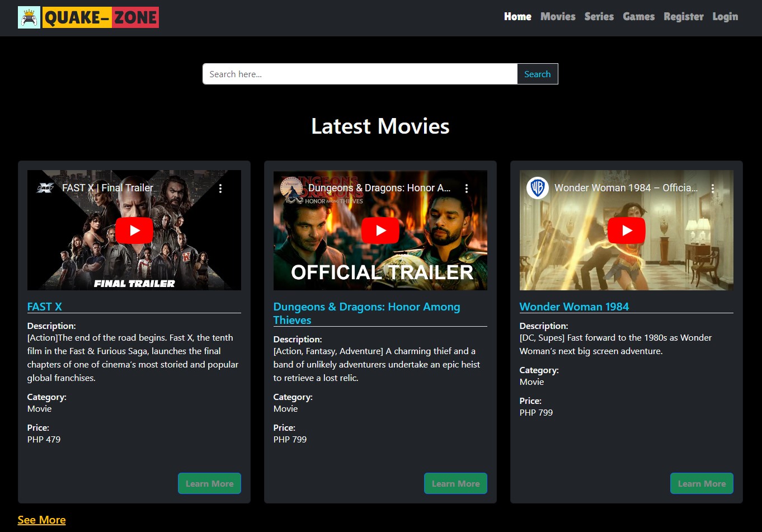Open more options on Wonder Woman 1984 video
The width and height of the screenshot is (762, 532).
[x=713, y=189]
